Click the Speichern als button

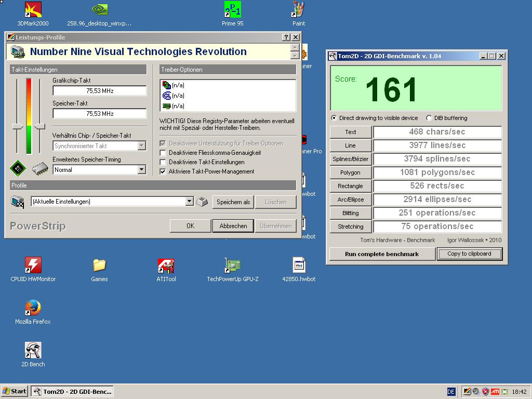click(x=233, y=202)
